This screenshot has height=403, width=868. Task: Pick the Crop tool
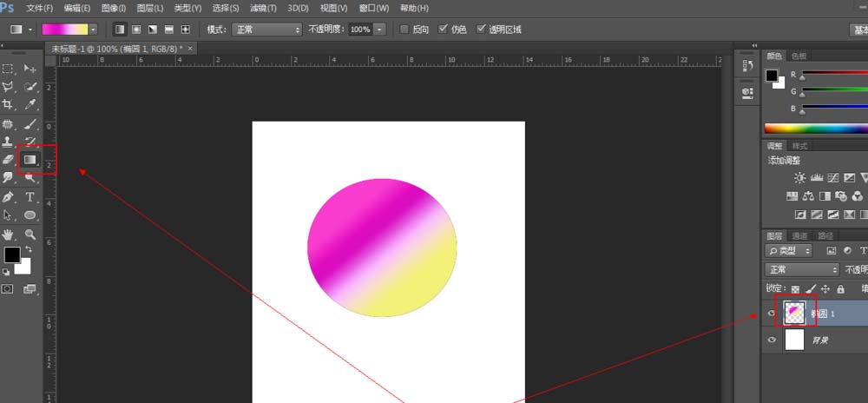[x=9, y=104]
